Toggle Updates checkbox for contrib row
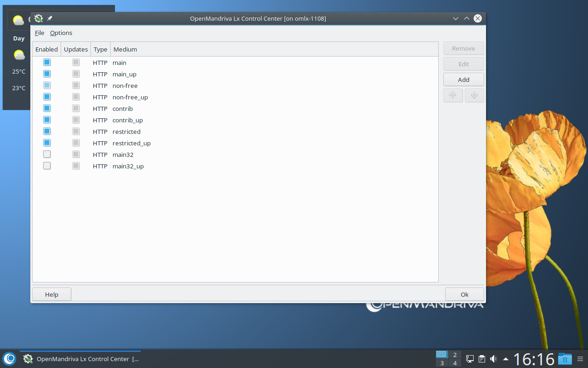 (x=76, y=108)
